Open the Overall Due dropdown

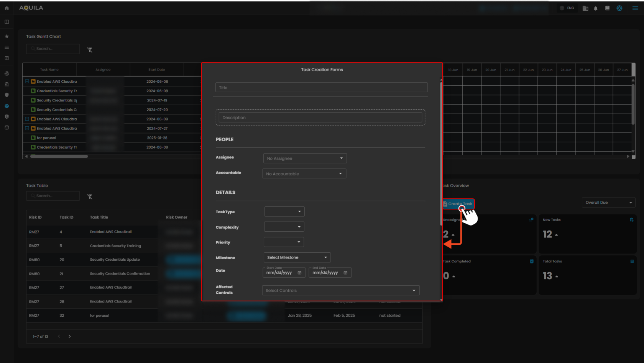click(x=608, y=203)
